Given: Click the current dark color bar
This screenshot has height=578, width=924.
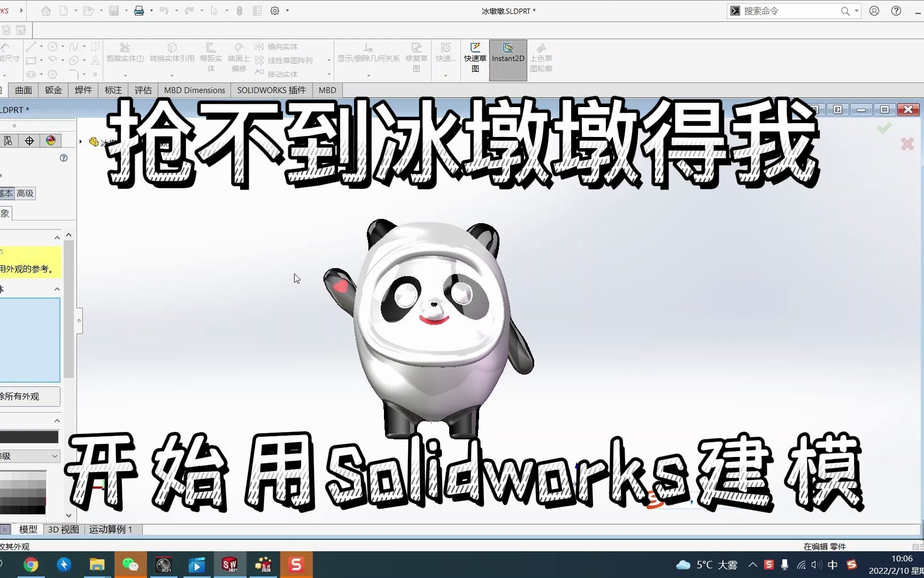Looking at the screenshot, I should click(x=29, y=437).
